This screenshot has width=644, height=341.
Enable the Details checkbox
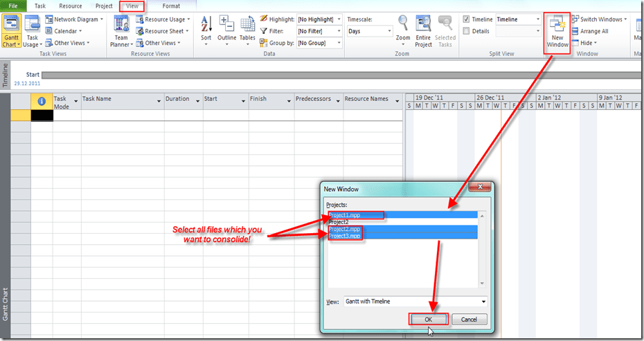466,31
